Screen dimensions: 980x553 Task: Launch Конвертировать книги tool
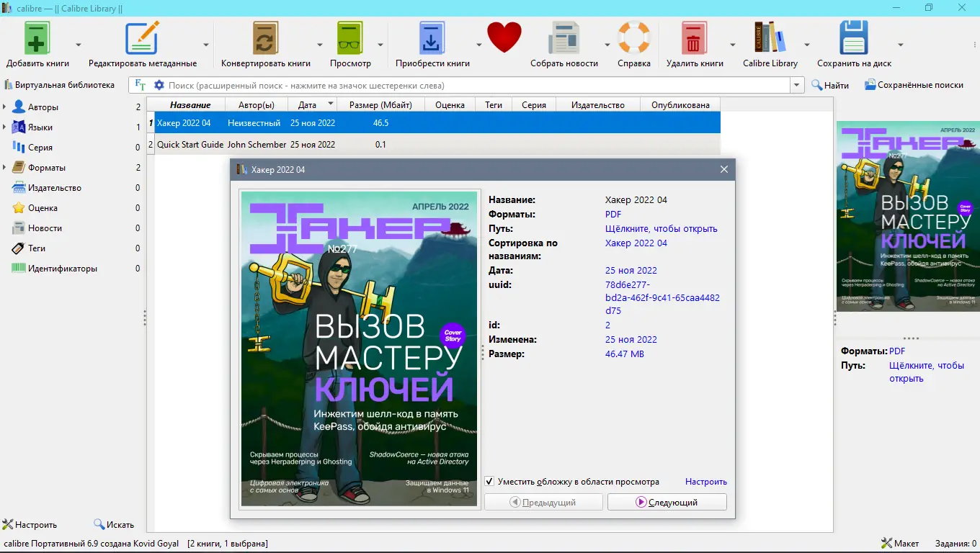coord(266,37)
